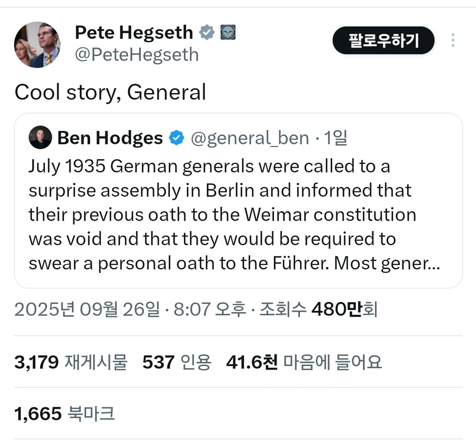
Task: View the 537 인용 quotes list
Action: pos(177,362)
